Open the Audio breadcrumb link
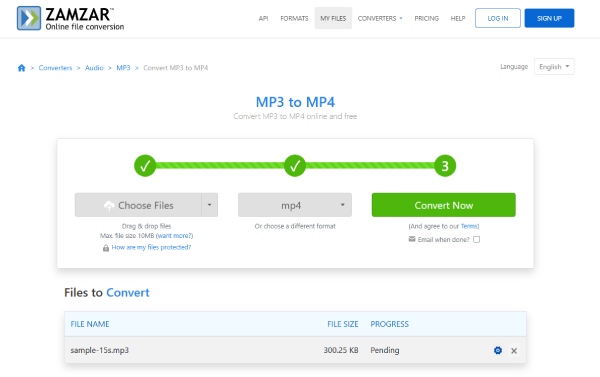 pos(94,68)
